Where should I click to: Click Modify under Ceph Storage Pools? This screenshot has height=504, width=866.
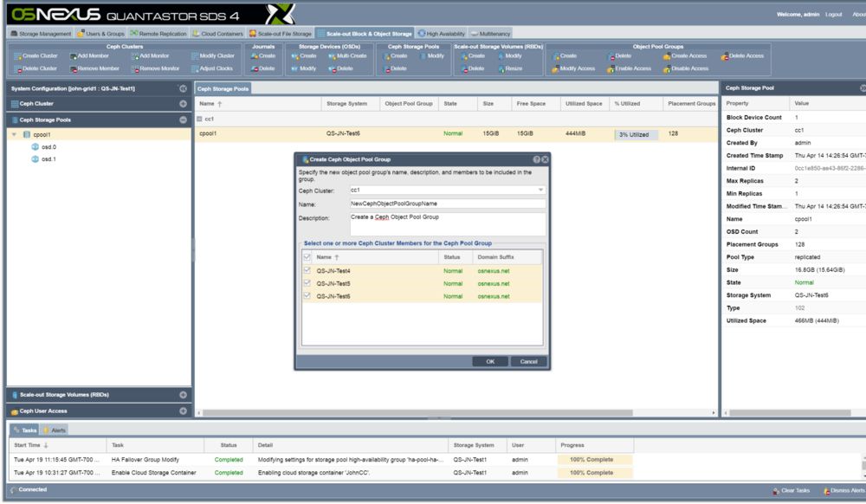(432, 56)
